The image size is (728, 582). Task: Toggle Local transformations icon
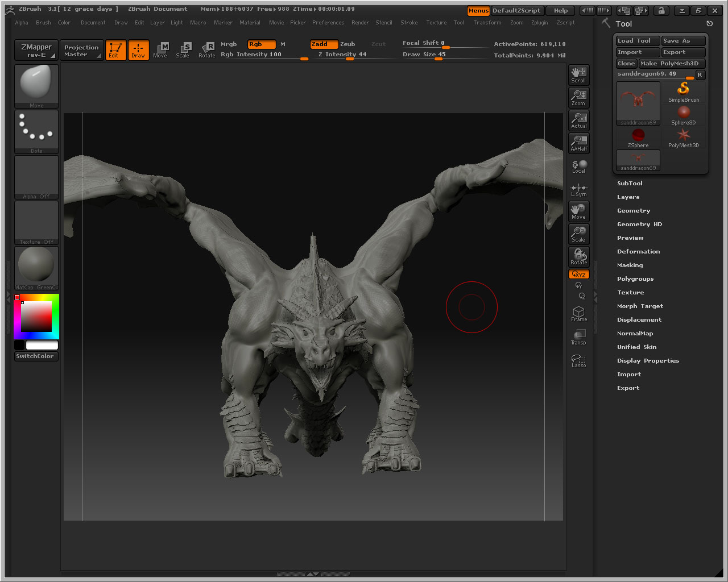578,166
